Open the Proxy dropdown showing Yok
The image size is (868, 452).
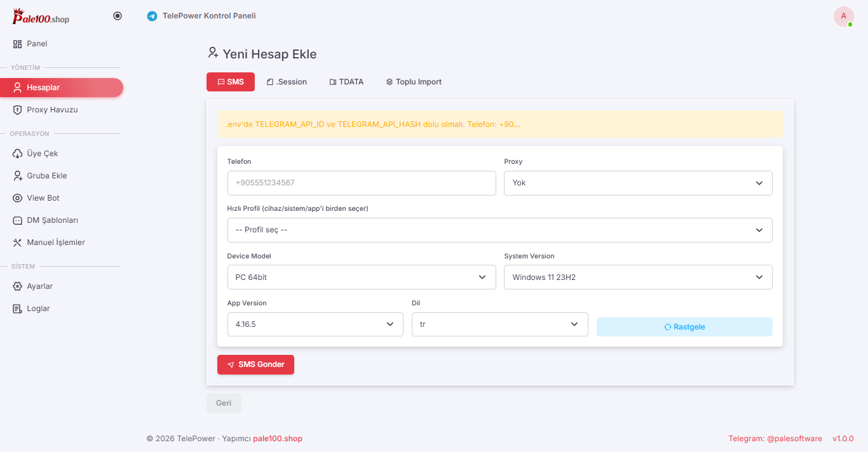638,183
